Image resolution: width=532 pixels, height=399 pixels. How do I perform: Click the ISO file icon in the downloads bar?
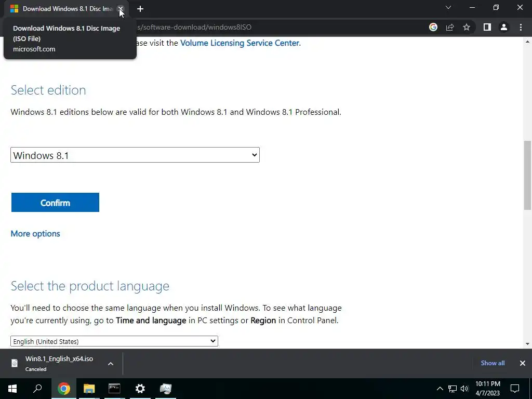15,363
